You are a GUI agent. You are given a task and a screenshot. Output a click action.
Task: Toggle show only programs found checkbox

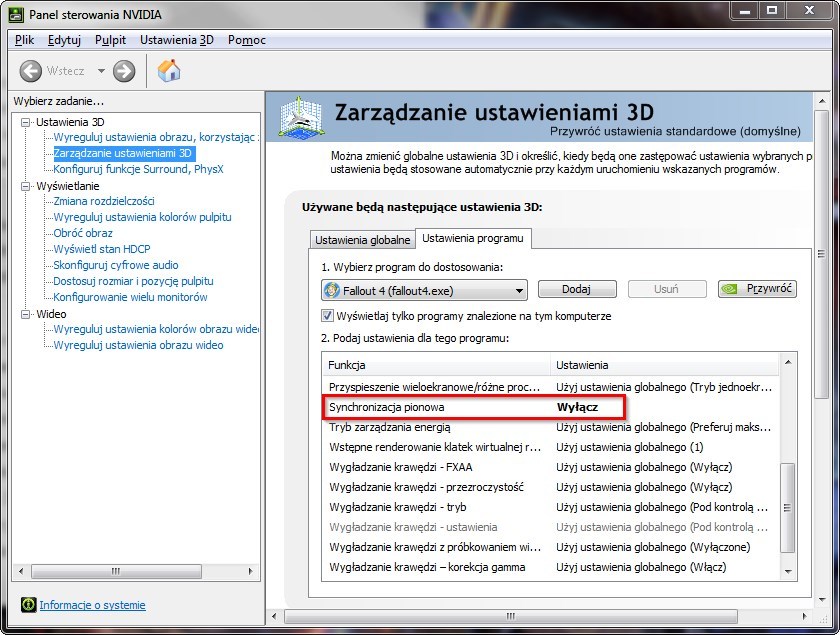tap(327, 315)
